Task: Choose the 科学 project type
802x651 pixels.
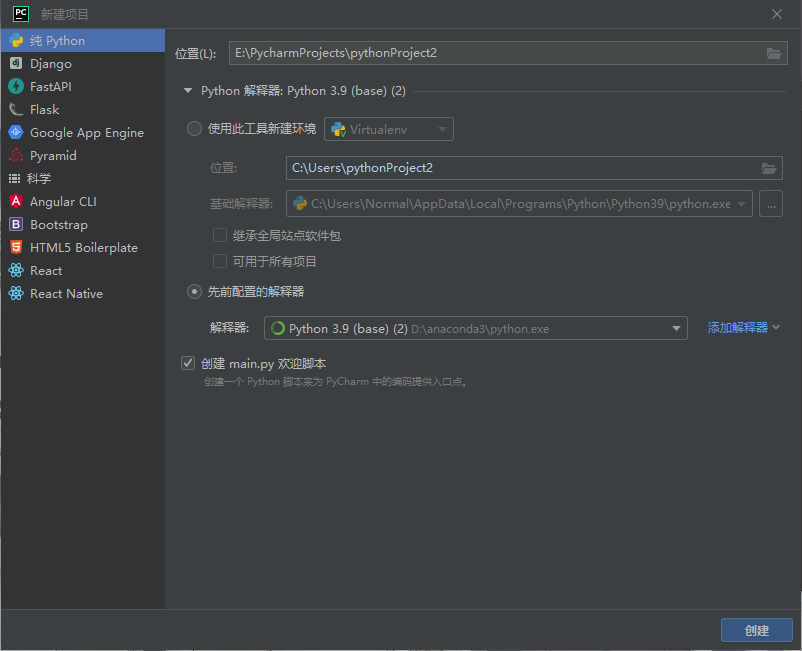Action: pos(83,178)
